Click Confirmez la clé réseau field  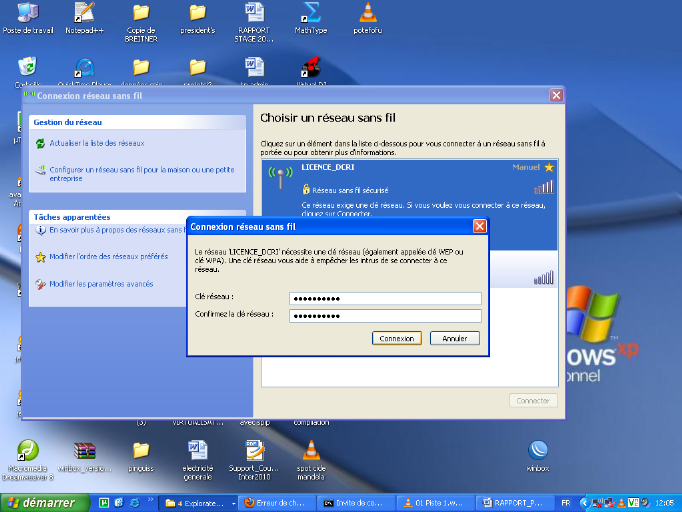(385, 316)
